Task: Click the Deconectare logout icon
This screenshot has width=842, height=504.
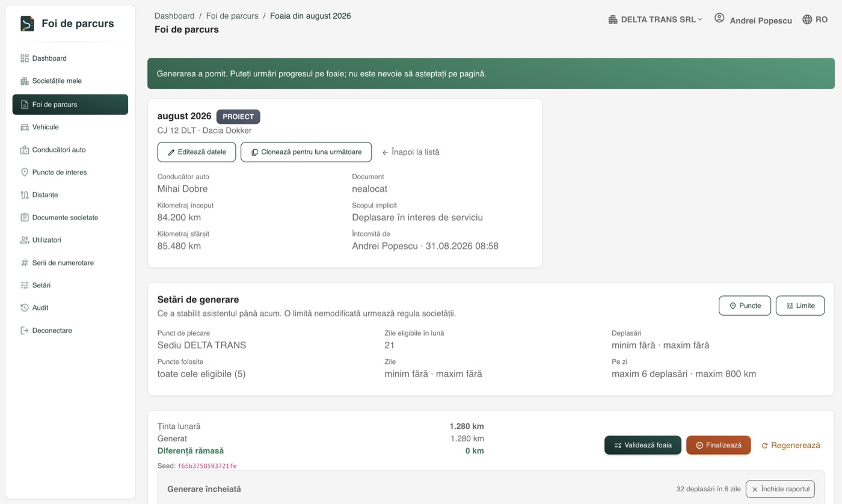Action: pyautogui.click(x=25, y=330)
